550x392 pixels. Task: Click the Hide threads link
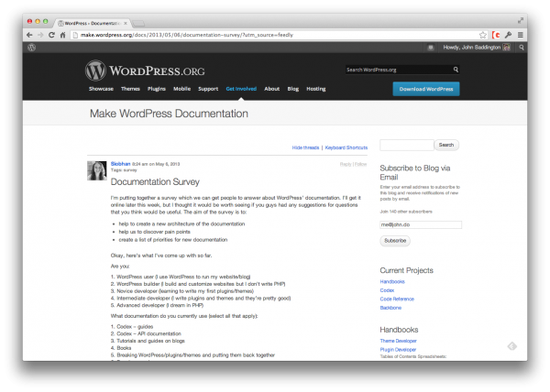click(305, 147)
